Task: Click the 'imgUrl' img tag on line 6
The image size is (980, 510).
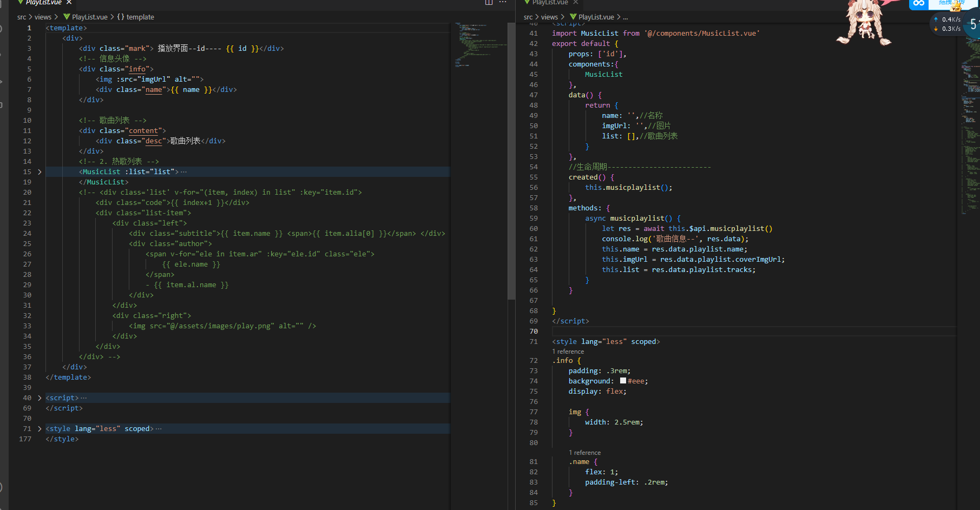Action: 150,80
